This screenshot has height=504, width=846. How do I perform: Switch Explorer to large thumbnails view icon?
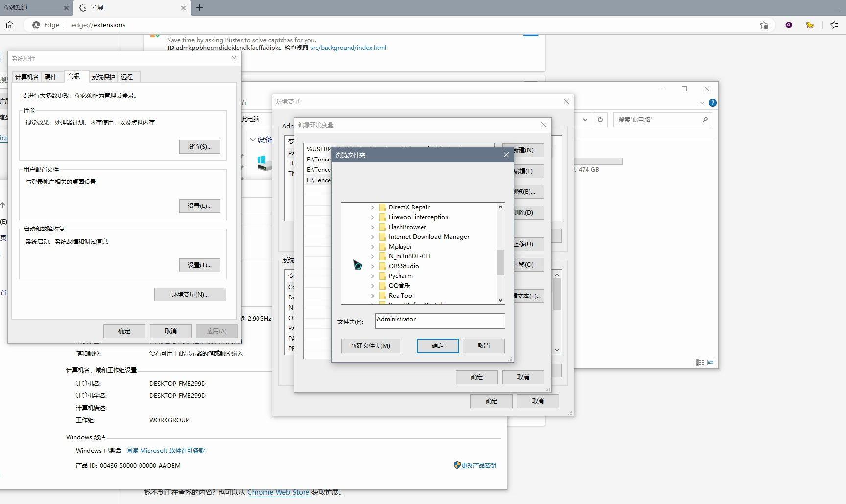click(x=711, y=362)
